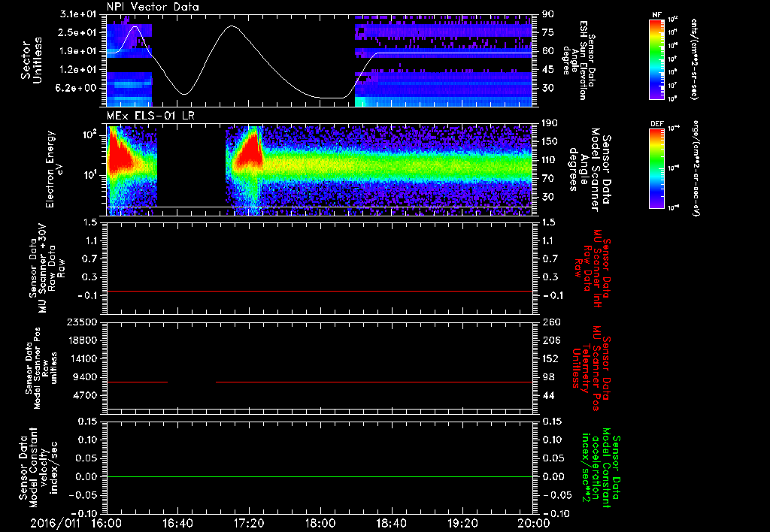Click the "16:40" time axis label
Screen dimensions: 770x532
[178, 523]
